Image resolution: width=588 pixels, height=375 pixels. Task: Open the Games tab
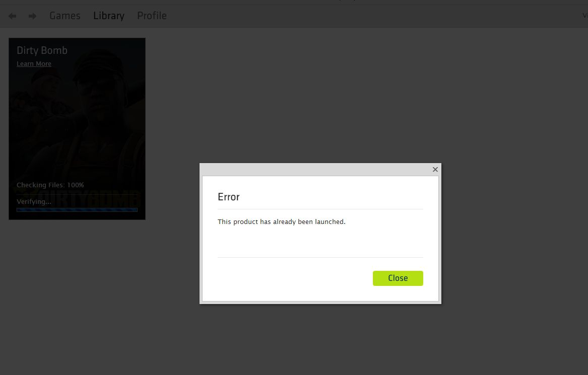tap(64, 16)
